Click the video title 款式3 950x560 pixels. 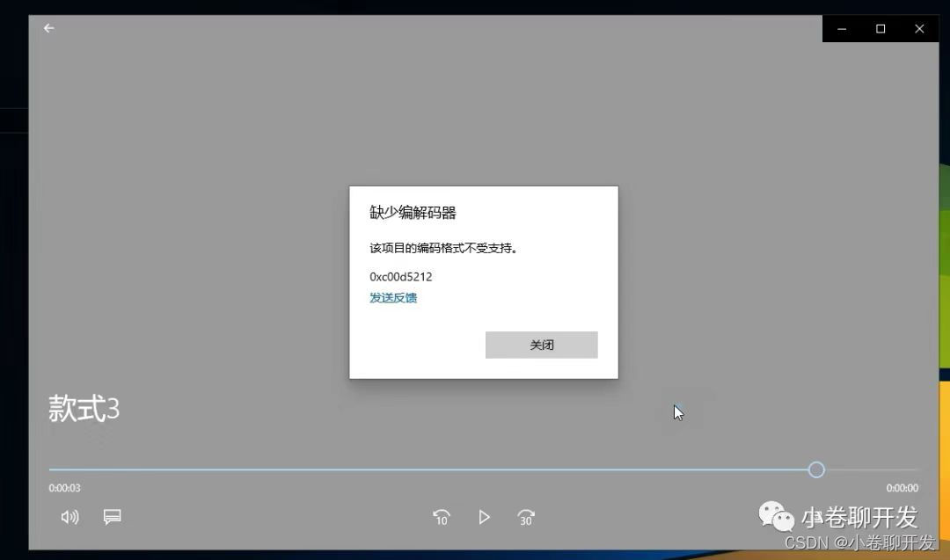(x=84, y=409)
